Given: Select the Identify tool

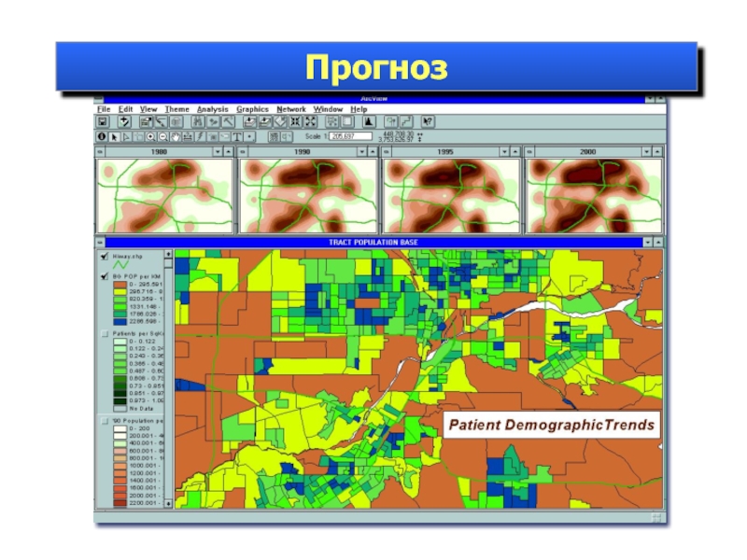Looking at the screenshot, I should (102, 137).
